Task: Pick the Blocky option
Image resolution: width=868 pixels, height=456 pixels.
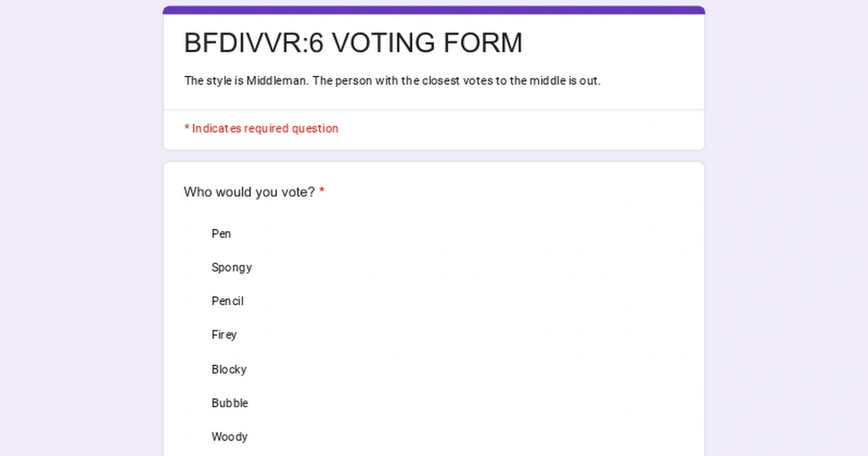Action: [x=229, y=369]
